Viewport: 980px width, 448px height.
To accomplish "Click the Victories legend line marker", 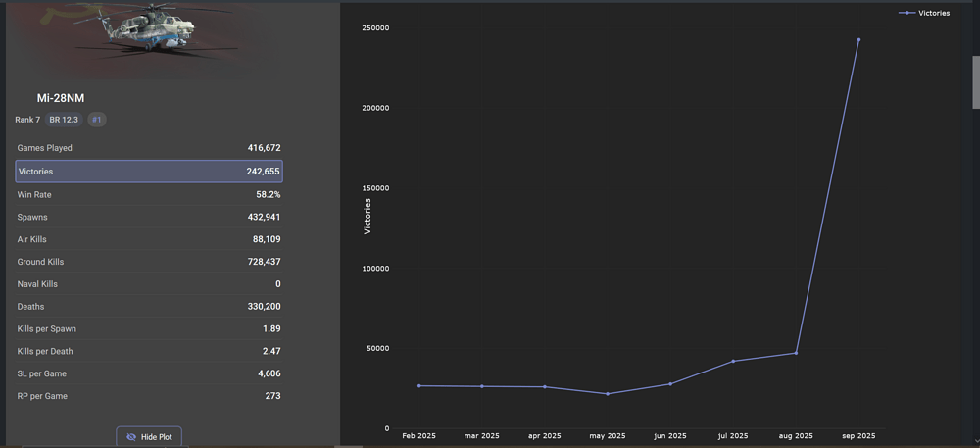I will coord(906,13).
